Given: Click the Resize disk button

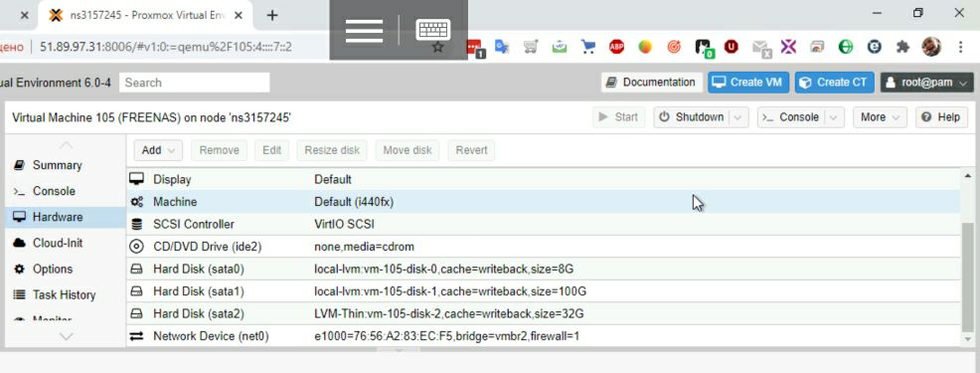Looking at the screenshot, I should (x=332, y=150).
